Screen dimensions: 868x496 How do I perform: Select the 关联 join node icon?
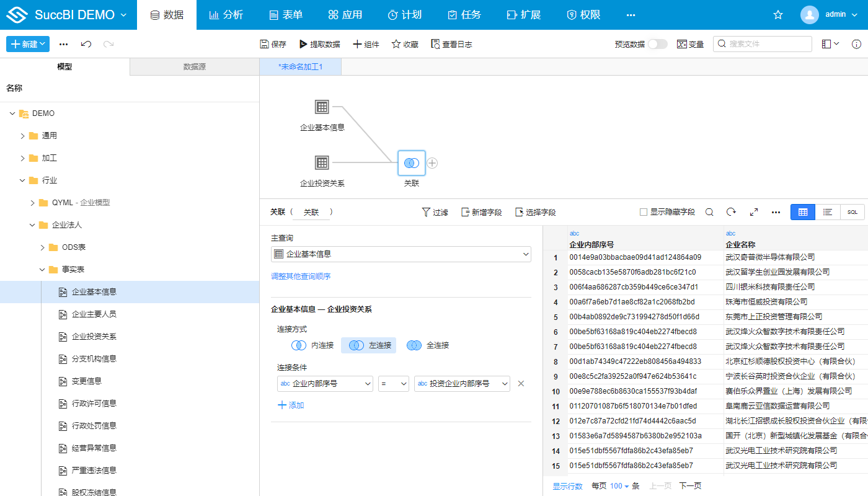coord(412,163)
